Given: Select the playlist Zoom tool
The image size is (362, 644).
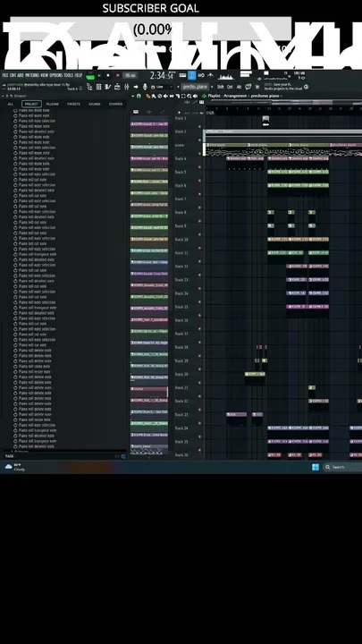Looking at the screenshot, I should point(189,96).
